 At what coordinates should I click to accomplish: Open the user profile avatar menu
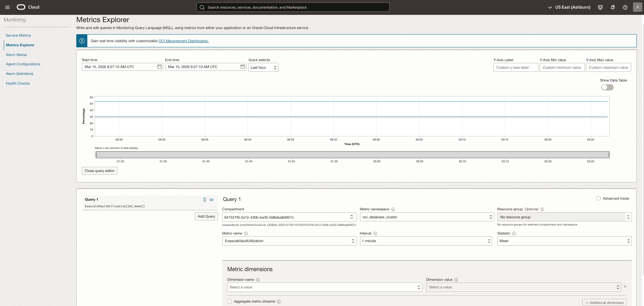coord(637,7)
